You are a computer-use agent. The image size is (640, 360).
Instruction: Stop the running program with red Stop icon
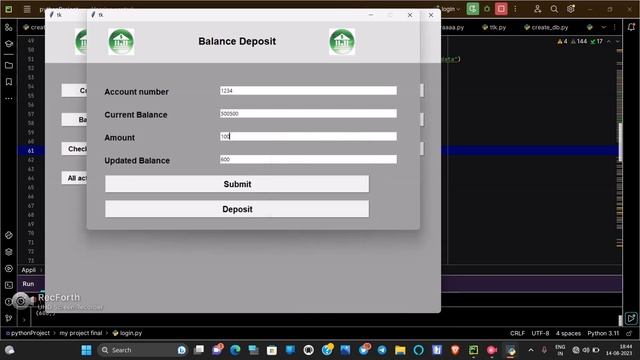(501, 9)
